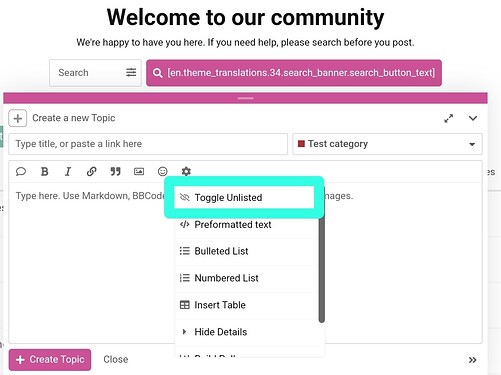Toggle italic formatting in composer toolbar
The image size is (501, 375).
(x=68, y=172)
